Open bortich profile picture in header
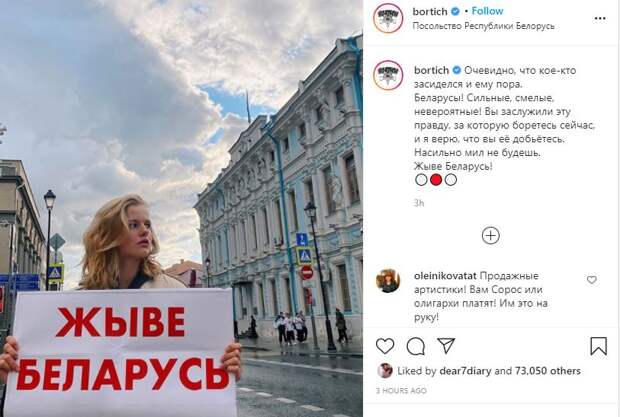Image resolution: width=620 pixels, height=417 pixels. [388, 18]
